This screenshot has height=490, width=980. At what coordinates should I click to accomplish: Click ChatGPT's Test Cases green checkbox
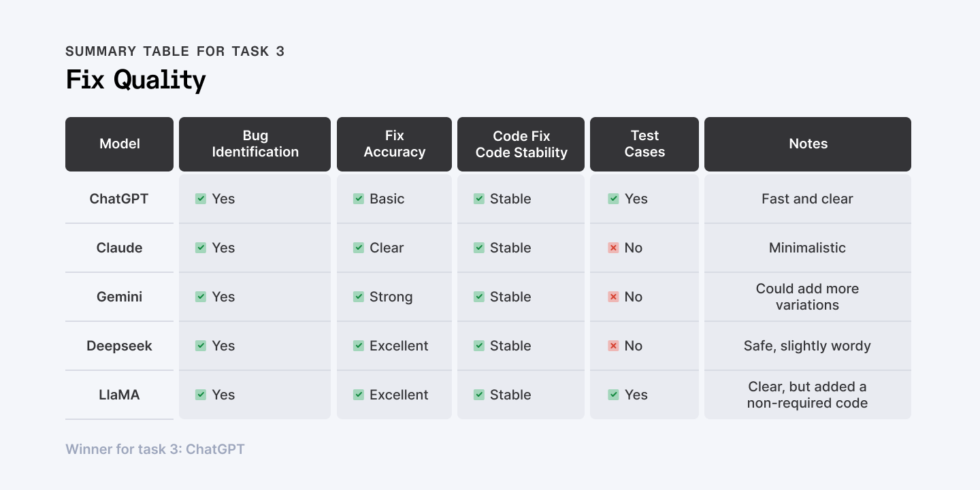pos(613,199)
